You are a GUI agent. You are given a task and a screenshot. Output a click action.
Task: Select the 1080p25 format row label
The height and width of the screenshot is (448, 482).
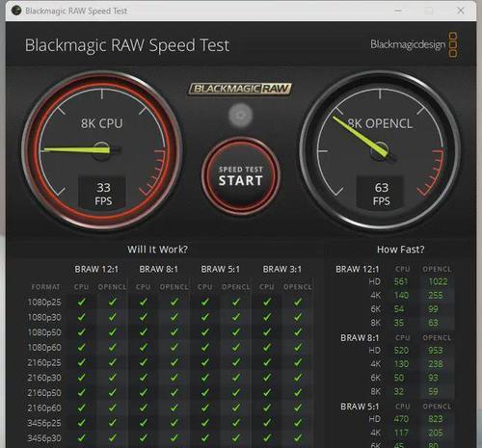pos(44,303)
